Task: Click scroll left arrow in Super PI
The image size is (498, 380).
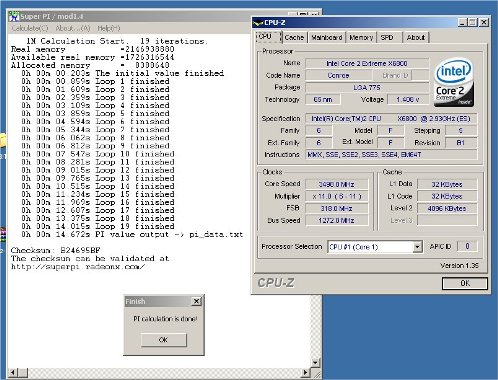Action: coord(13,373)
